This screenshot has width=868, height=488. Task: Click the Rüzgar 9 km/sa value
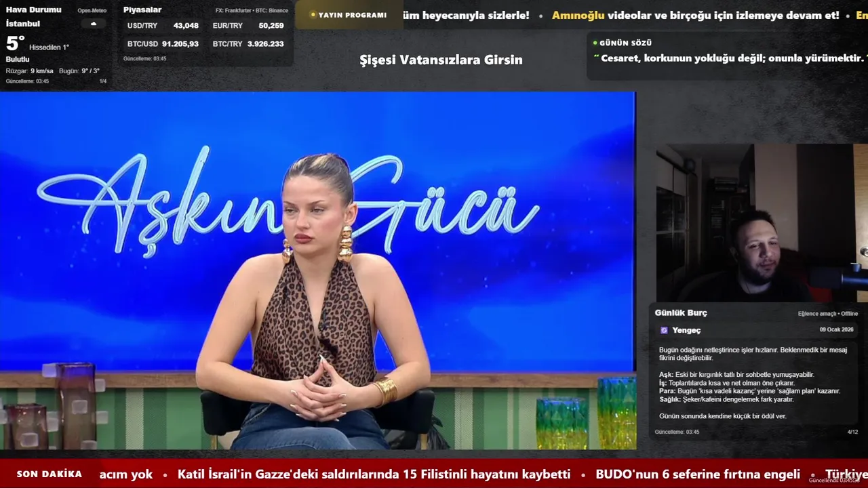29,71
